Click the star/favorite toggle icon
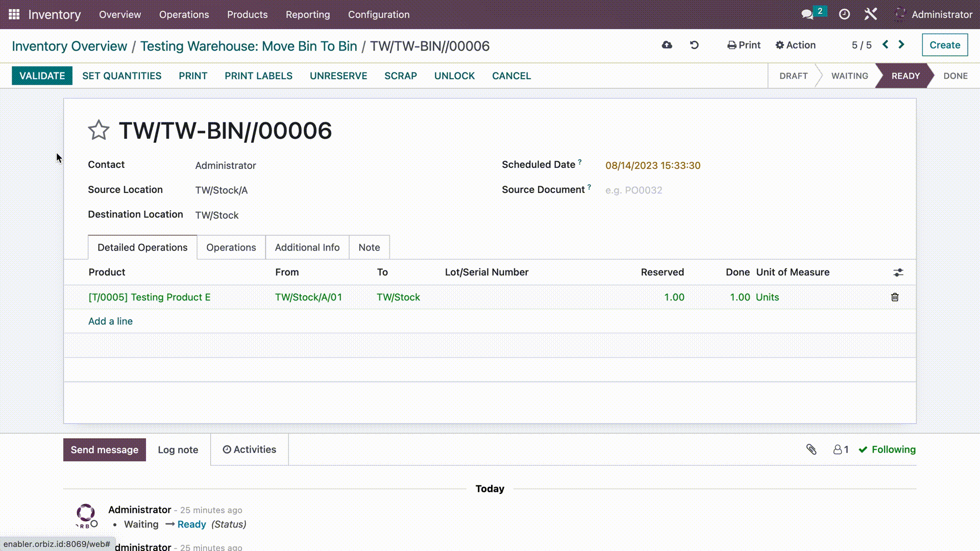 [99, 130]
